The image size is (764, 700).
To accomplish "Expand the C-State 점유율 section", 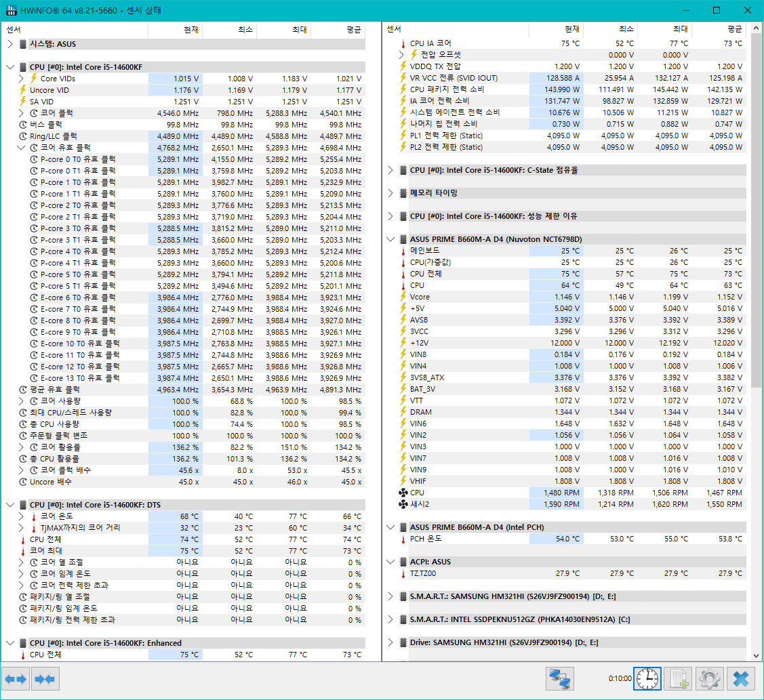I will pyautogui.click(x=390, y=170).
